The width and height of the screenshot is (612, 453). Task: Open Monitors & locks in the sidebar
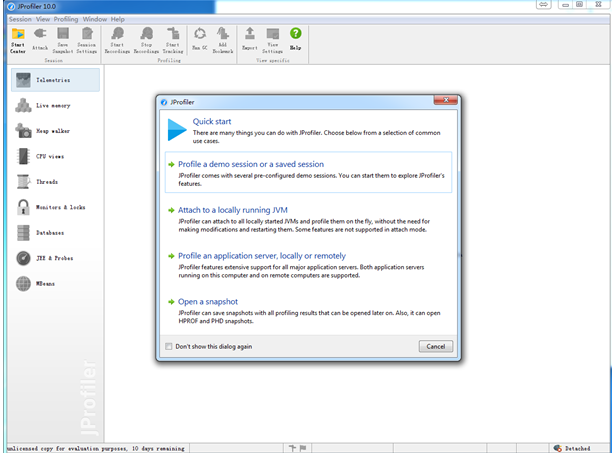(x=55, y=207)
